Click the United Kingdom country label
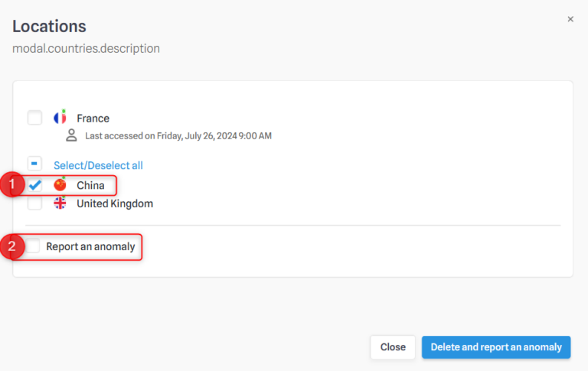This screenshot has height=371, width=588. click(115, 203)
